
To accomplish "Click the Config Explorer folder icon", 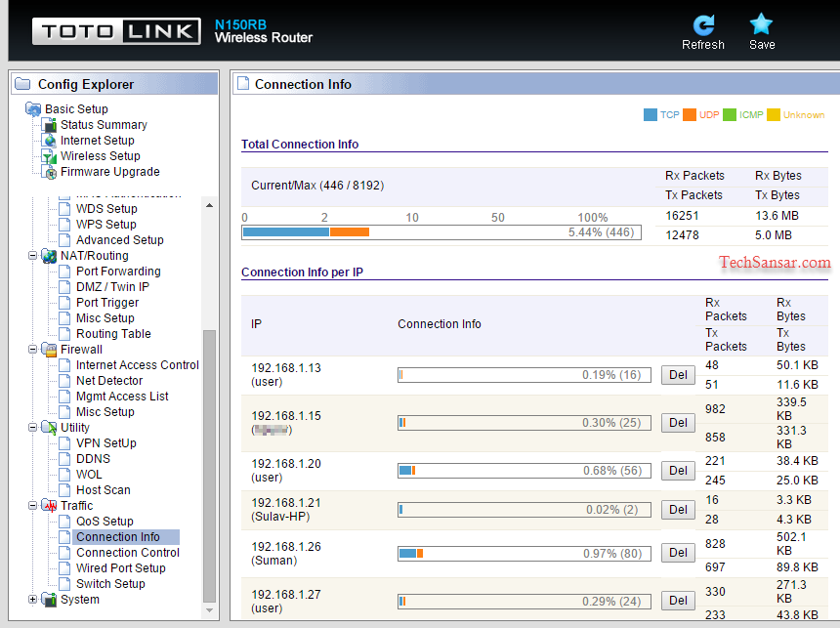I will [x=24, y=84].
